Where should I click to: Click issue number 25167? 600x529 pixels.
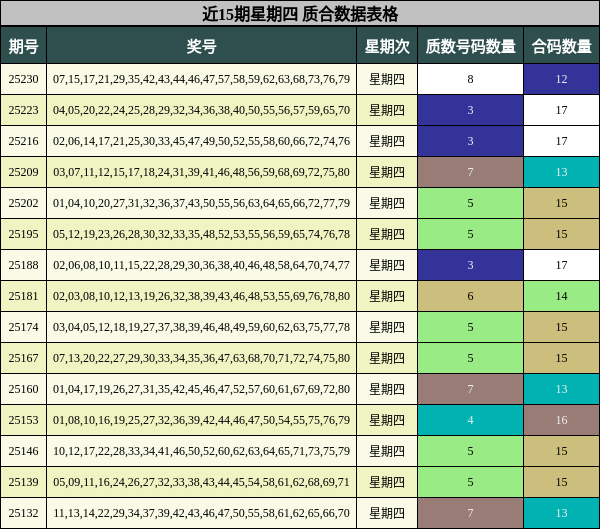tap(23, 358)
